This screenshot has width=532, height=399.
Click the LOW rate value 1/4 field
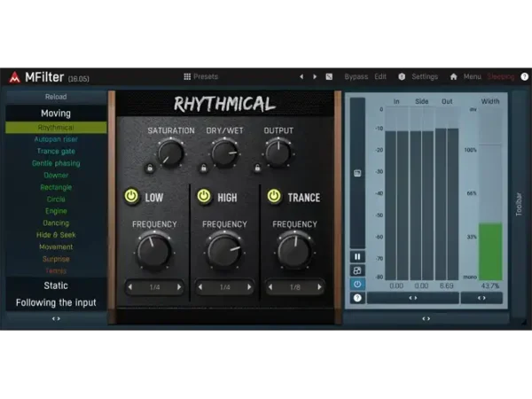pos(154,287)
